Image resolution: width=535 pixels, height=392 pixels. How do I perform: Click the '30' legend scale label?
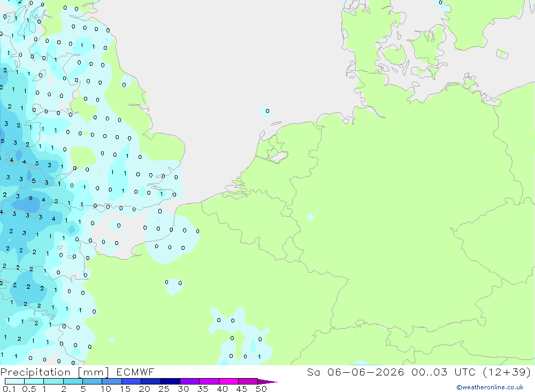[183, 389]
